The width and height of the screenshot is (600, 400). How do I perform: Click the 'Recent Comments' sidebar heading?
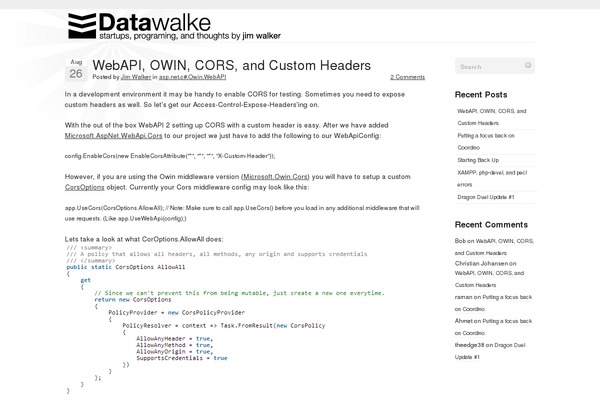click(x=491, y=225)
